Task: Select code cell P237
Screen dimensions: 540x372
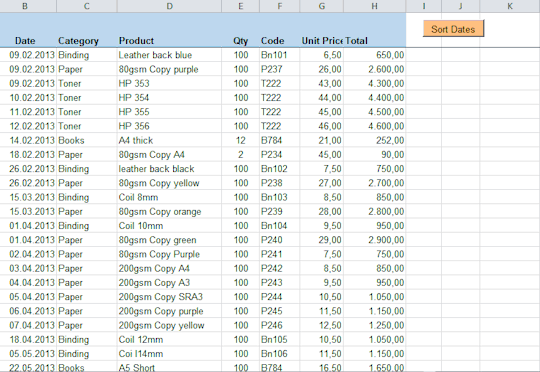Action: [280, 69]
